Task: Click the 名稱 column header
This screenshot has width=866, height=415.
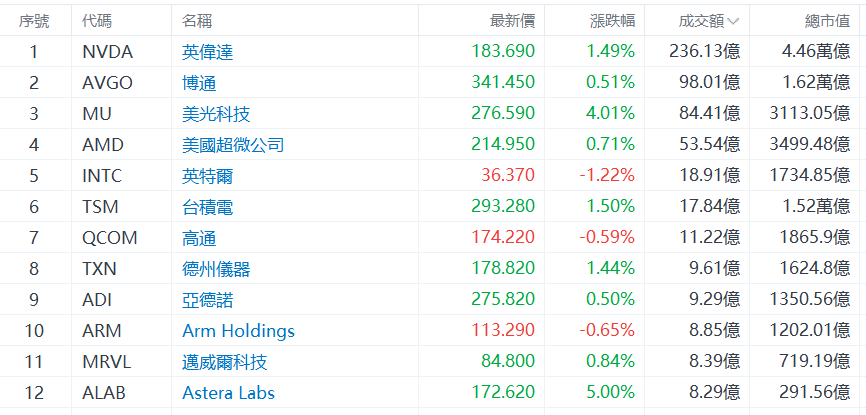Action: [x=197, y=21]
